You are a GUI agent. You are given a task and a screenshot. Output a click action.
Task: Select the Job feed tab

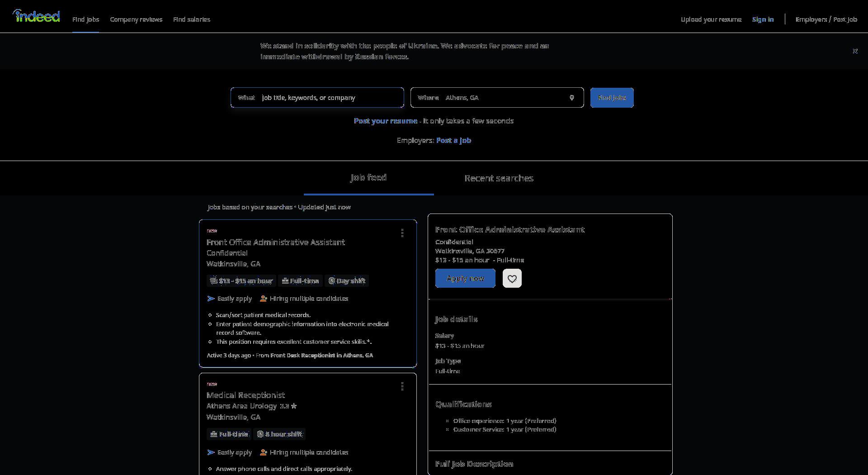pos(368,178)
